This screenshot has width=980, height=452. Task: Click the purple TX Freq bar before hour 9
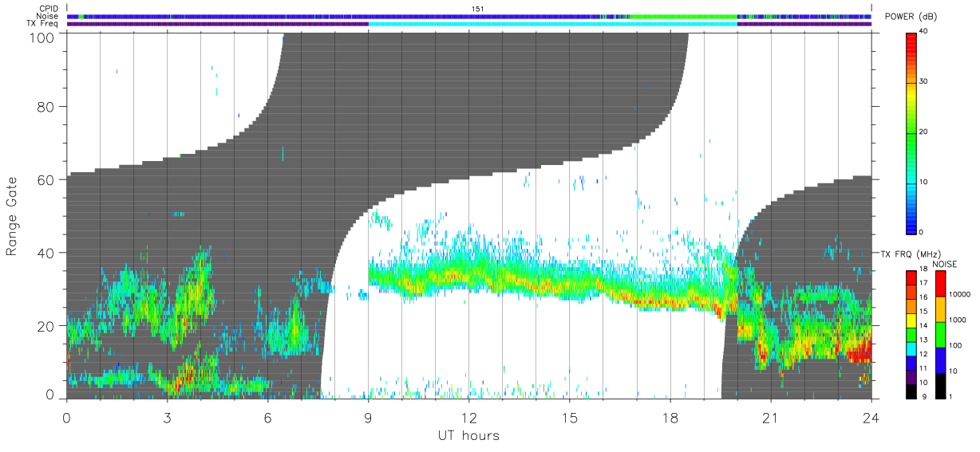(x=218, y=24)
